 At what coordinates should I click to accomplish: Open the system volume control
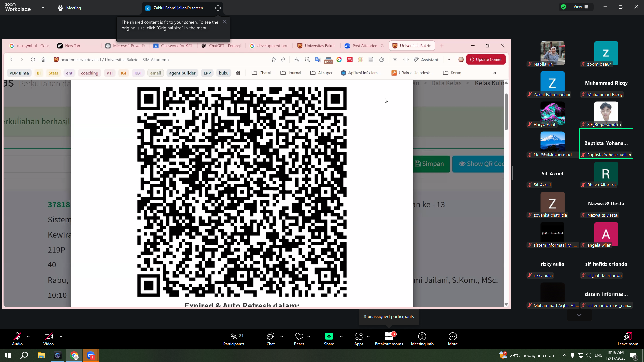pos(589,355)
